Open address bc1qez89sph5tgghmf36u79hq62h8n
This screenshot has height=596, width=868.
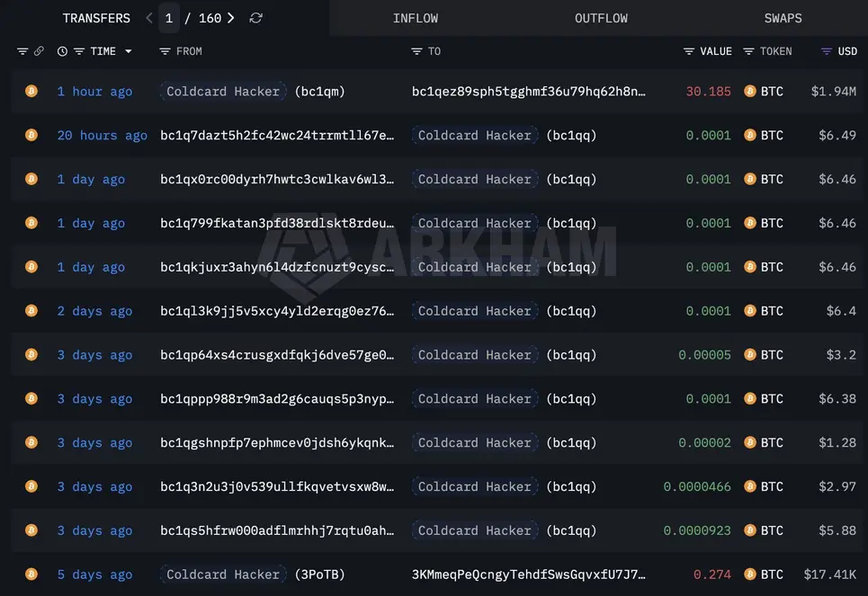click(x=528, y=92)
